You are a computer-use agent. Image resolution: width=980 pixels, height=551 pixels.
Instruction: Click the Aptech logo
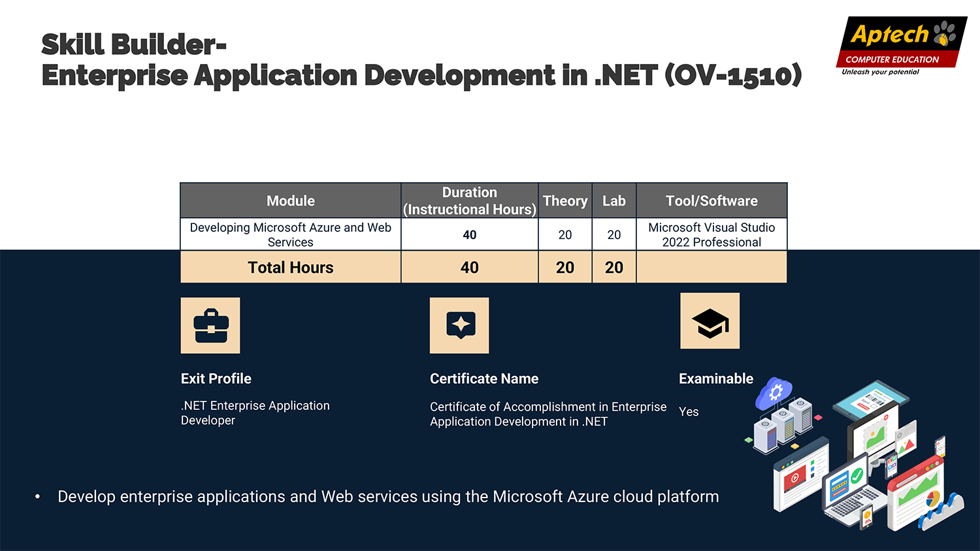[x=900, y=44]
